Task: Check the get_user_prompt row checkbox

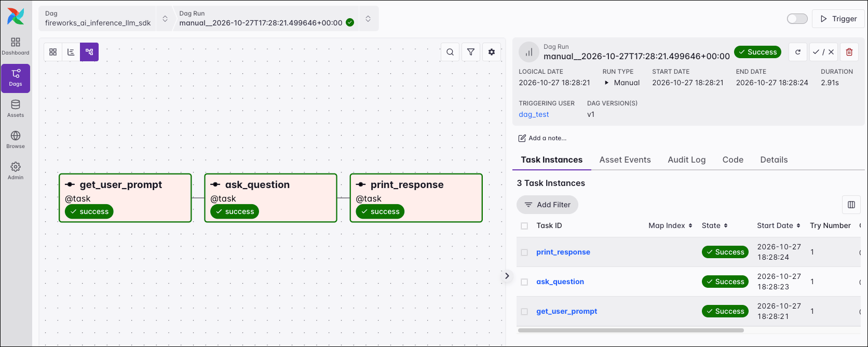Action: (x=524, y=312)
